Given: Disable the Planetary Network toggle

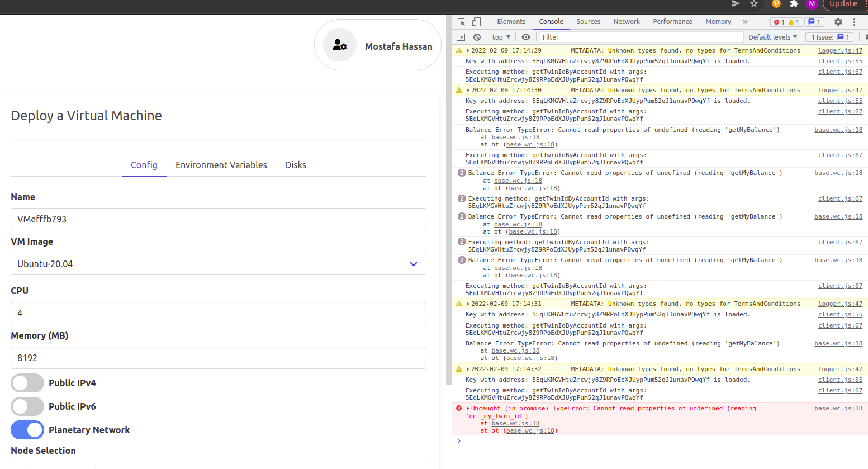Looking at the screenshot, I should tap(27, 430).
